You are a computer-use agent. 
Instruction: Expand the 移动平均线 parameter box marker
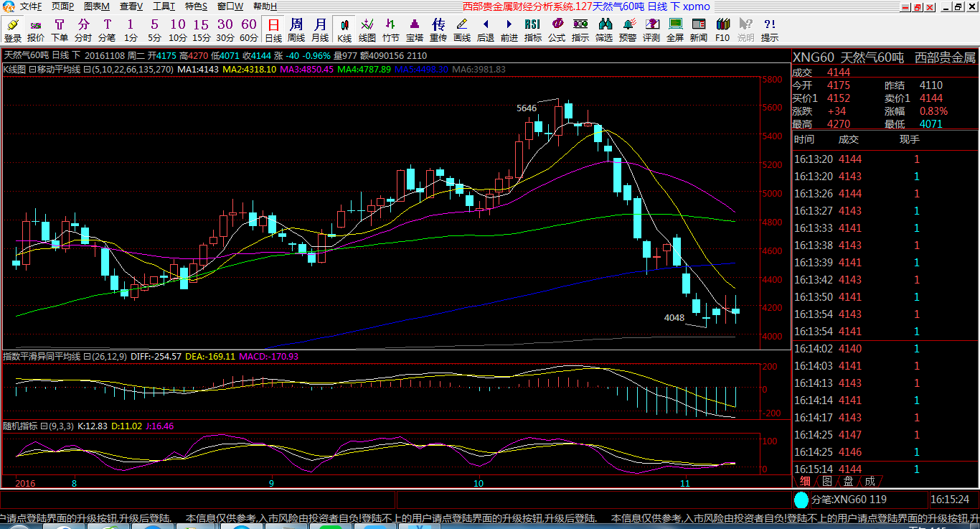point(86,70)
